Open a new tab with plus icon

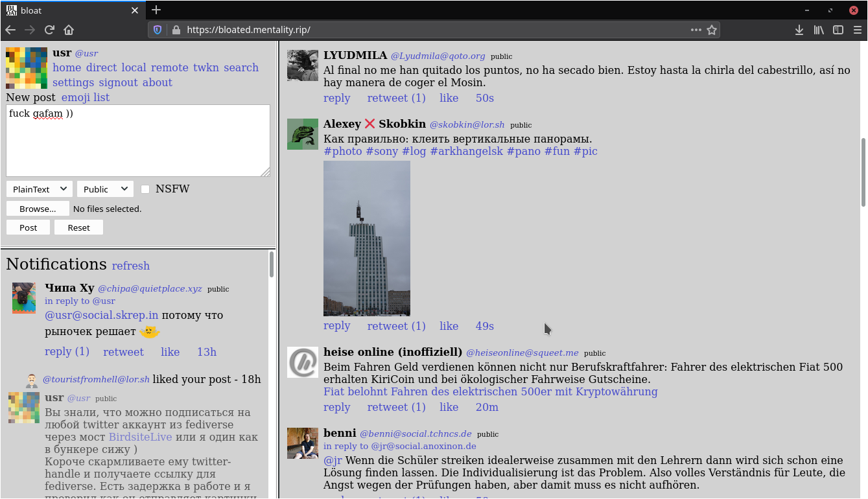click(156, 10)
